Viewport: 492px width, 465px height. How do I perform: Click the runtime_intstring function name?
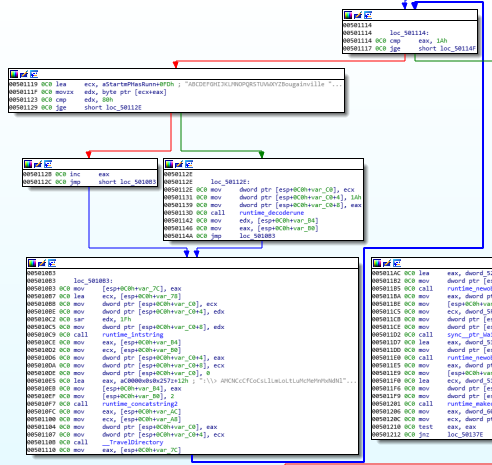133,335
